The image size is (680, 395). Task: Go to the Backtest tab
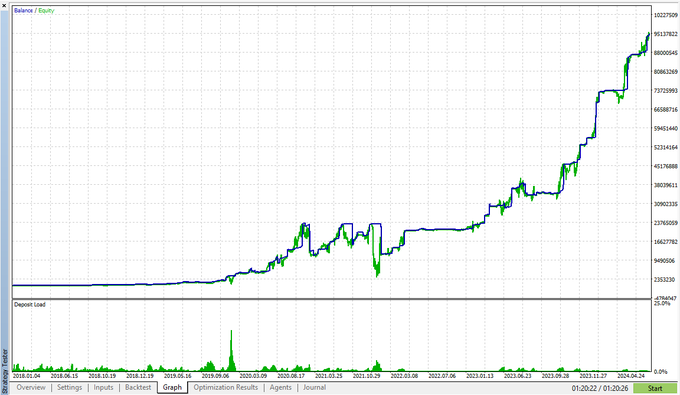point(138,387)
